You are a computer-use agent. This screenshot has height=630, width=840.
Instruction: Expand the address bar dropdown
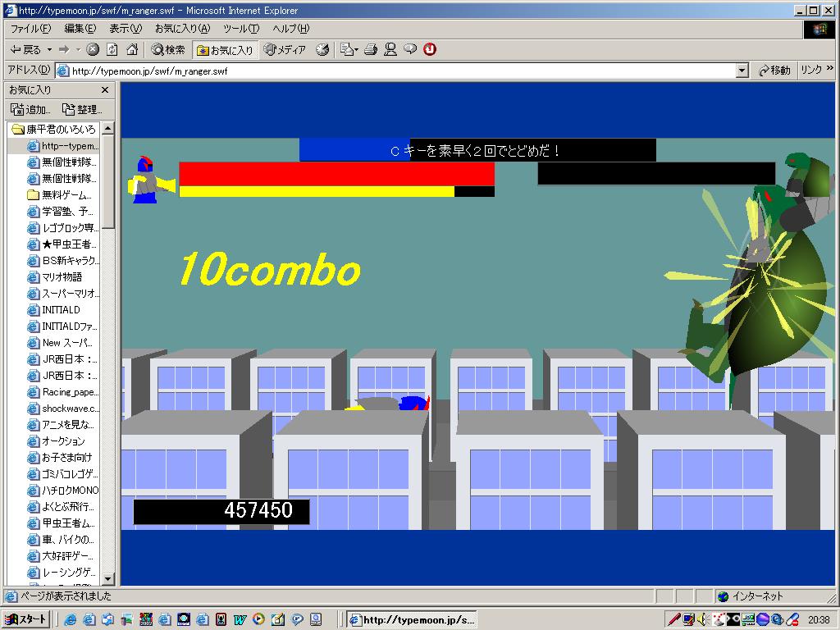point(742,71)
